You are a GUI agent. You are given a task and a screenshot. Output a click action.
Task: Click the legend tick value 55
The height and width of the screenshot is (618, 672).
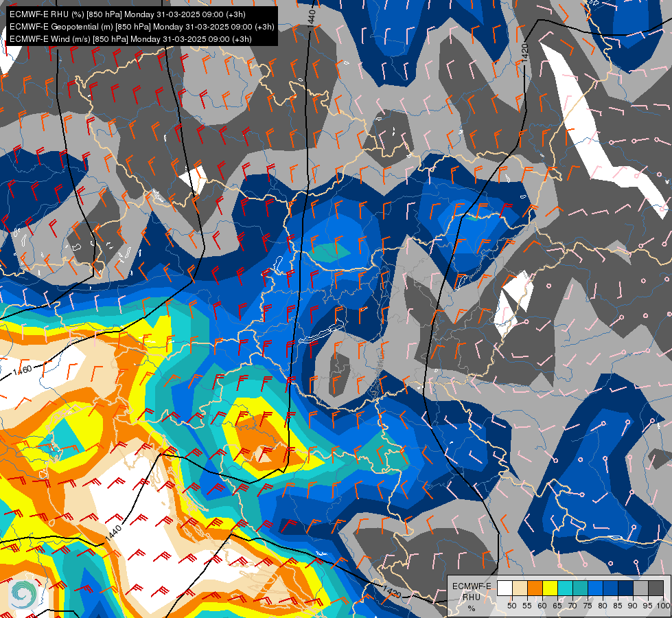(x=526, y=606)
